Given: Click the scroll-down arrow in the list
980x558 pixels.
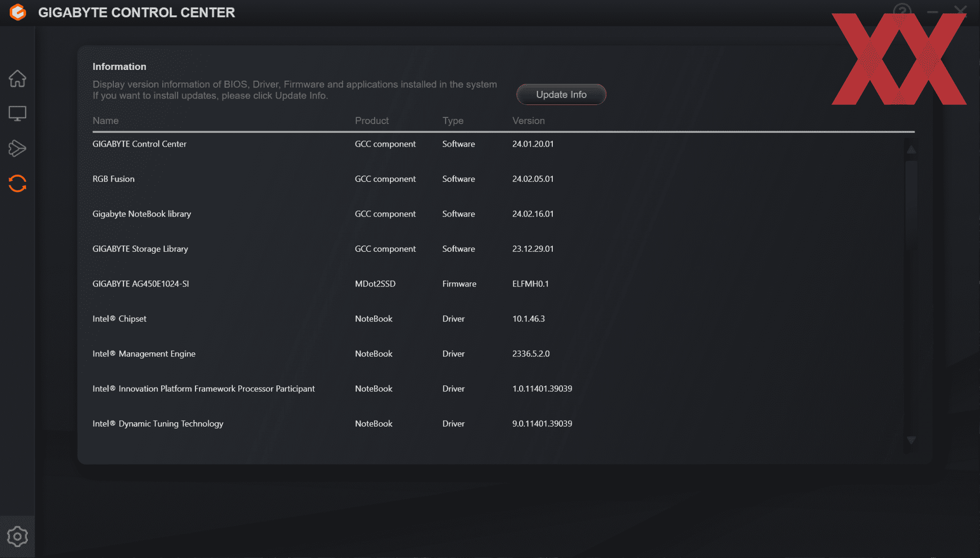Looking at the screenshot, I should [911, 440].
